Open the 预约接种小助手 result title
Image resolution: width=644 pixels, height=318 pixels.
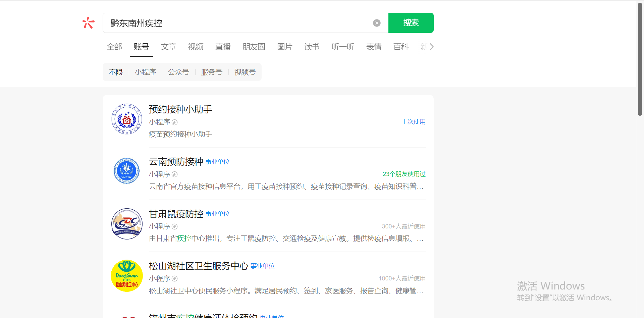181,109
